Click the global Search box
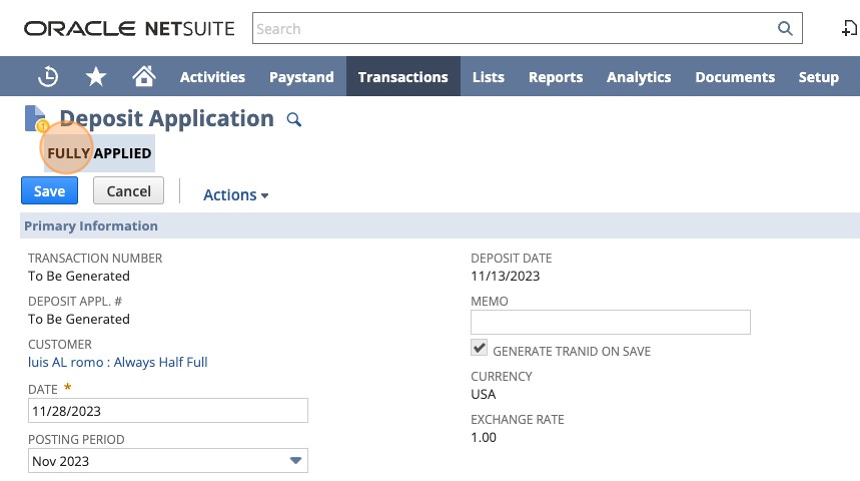Viewport: 860px width, 481px height. tap(527, 28)
